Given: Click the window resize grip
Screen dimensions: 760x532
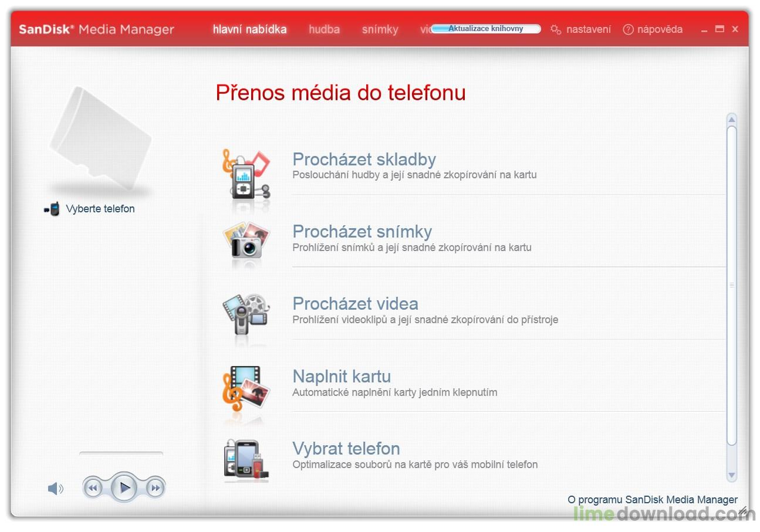Looking at the screenshot, I should tap(743, 511).
